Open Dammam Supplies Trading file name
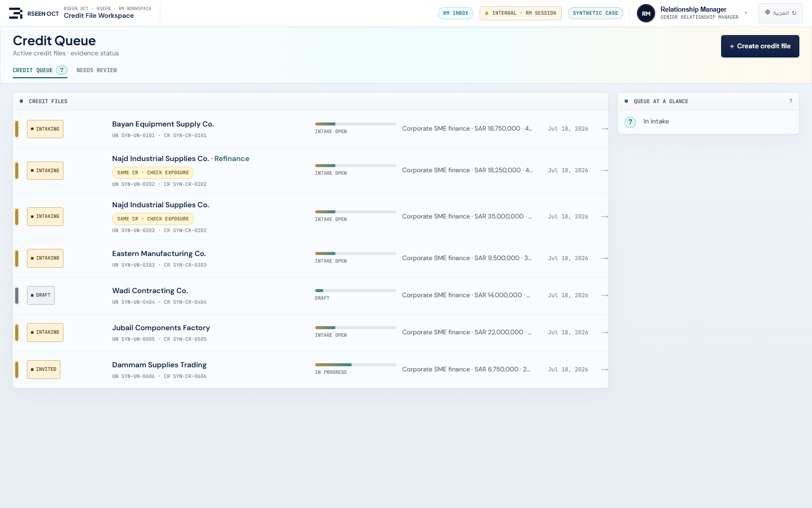This screenshot has height=508, width=812. click(x=159, y=365)
